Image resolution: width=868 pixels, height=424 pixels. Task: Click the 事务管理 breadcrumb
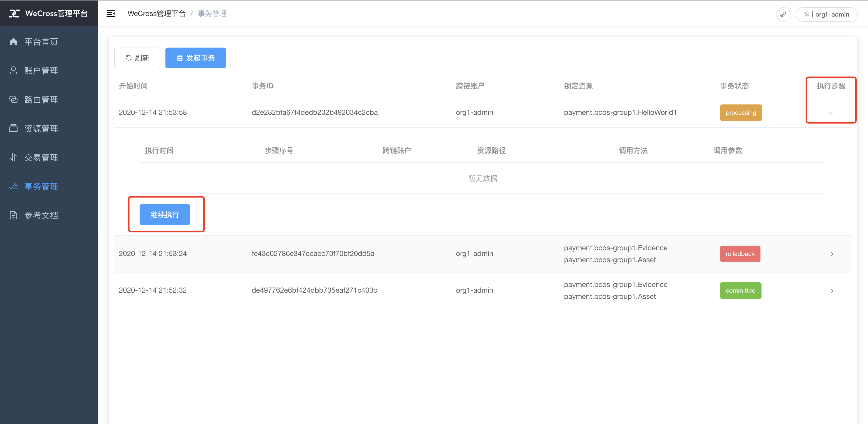[x=212, y=13]
